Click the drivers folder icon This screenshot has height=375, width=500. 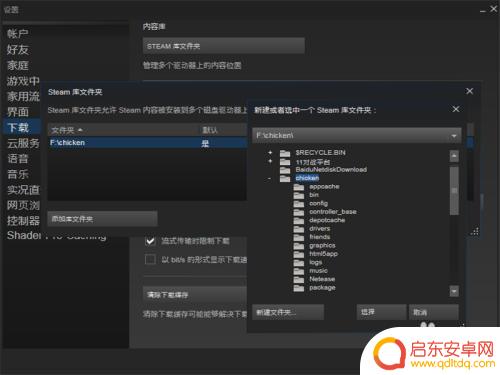299,229
